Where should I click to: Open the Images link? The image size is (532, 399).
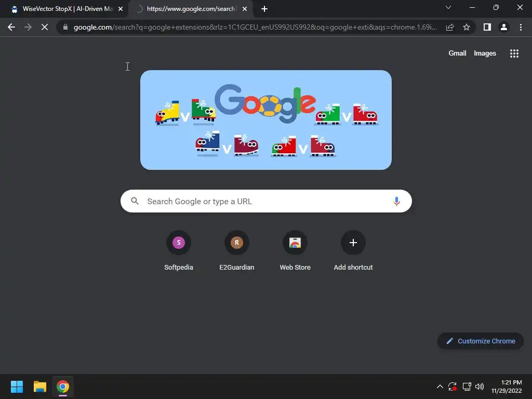click(485, 54)
